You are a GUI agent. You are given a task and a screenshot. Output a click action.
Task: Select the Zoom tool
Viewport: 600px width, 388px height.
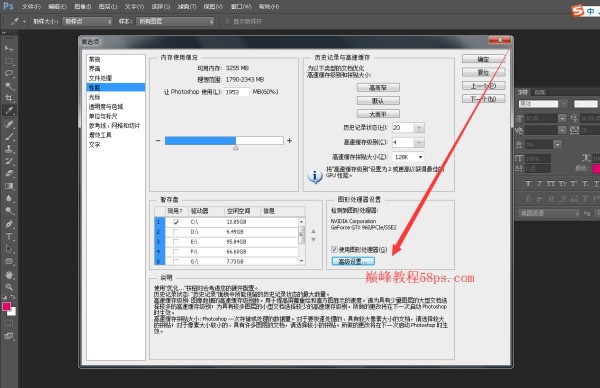tap(9, 287)
